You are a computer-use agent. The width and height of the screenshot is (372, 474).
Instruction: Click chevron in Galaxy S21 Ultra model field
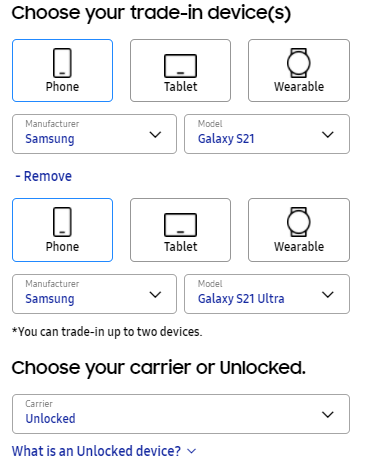point(328,295)
